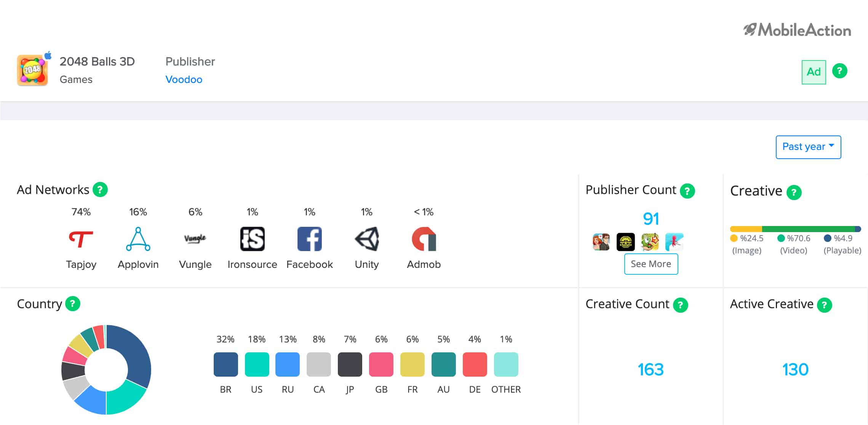The width and height of the screenshot is (868, 425).
Task: Click the Games category label
Action: (76, 80)
